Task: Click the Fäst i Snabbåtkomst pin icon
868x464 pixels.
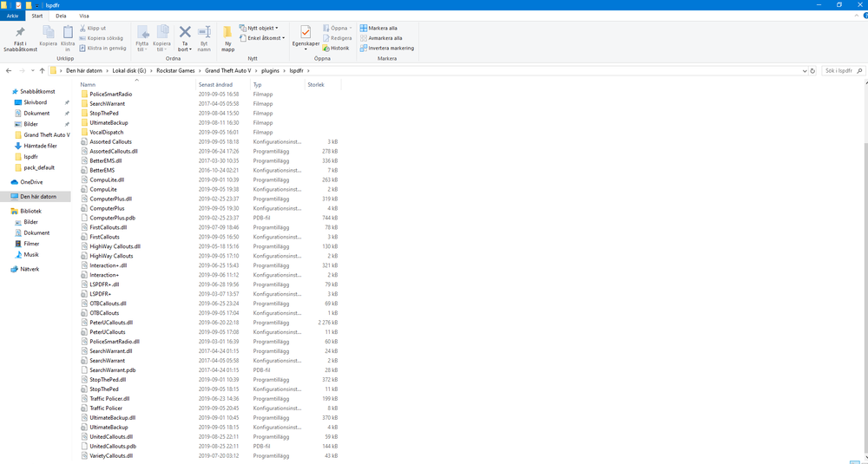Action: [x=20, y=33]
